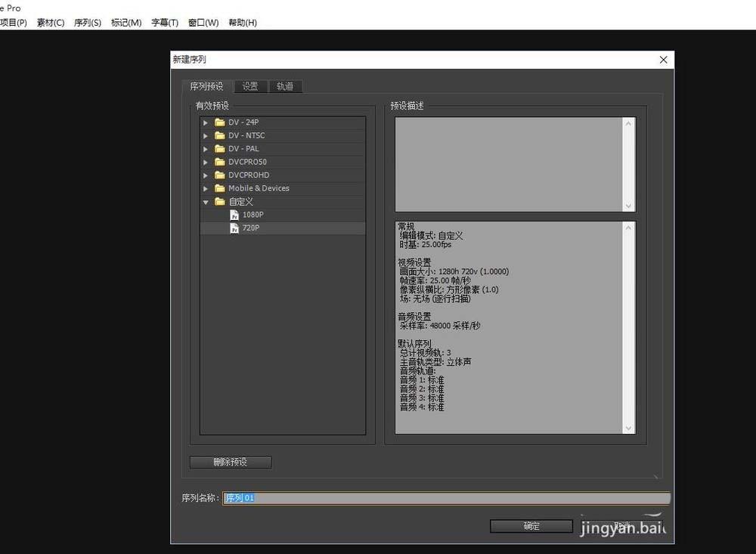Click the DVCPROHD folder icon
Screen dimensions: 756x554
(x=219, y=175)
